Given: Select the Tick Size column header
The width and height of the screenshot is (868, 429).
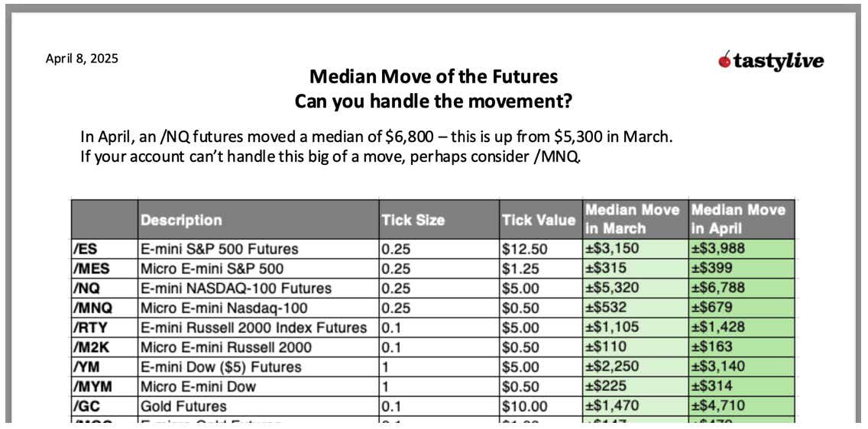Looking at the screenshot, I should point(413,221).
